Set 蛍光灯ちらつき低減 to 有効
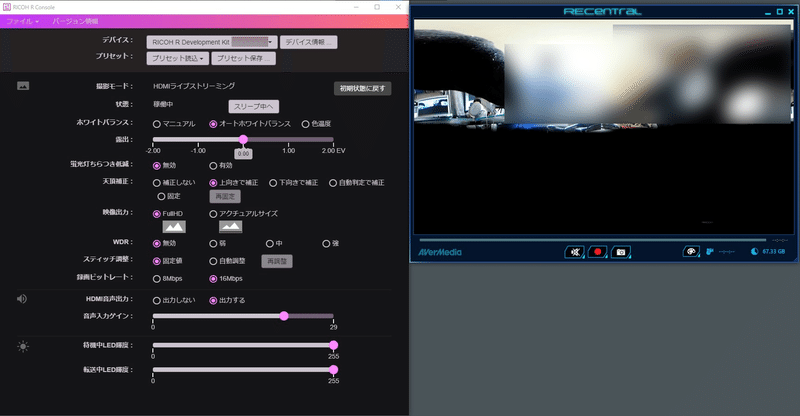 [213, 166]
